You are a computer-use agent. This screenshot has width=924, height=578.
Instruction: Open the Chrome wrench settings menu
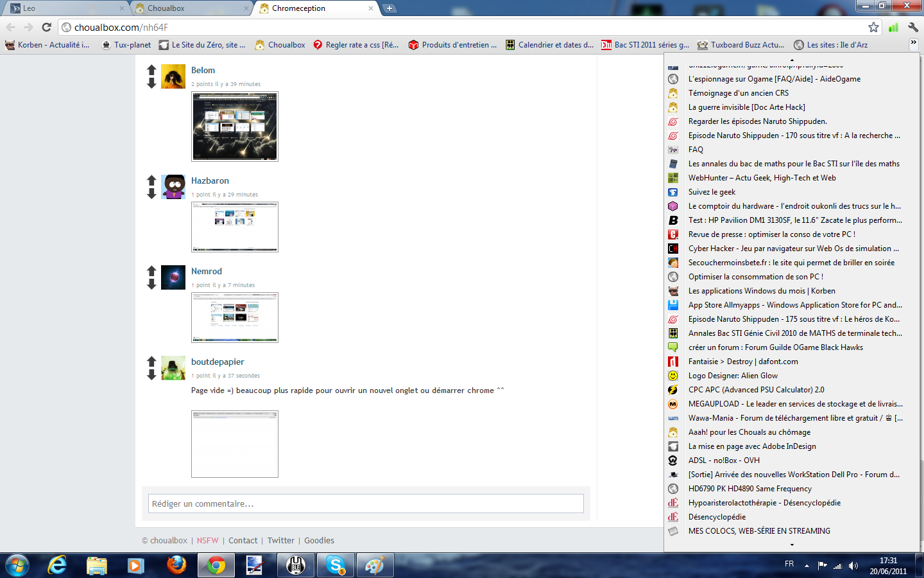[x=913, y=27]
